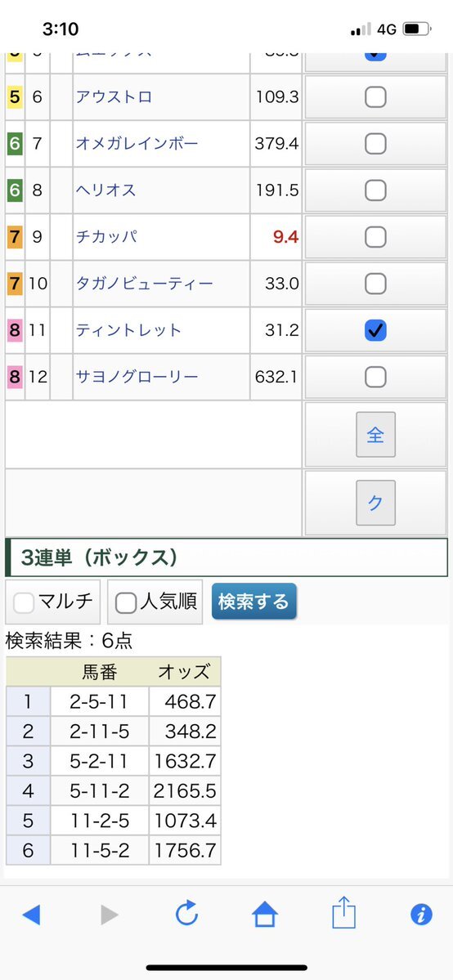The height and width of the screenshot is (980, 453).
Task: Click the 全 select-all button
Action: tap(375, 435)
